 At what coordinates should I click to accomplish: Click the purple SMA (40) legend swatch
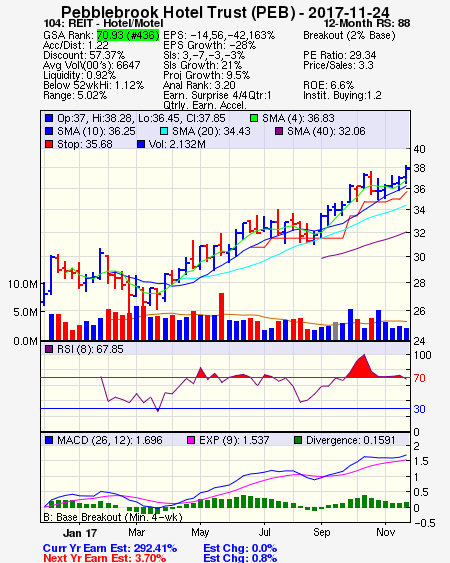[x=279, y=131]
